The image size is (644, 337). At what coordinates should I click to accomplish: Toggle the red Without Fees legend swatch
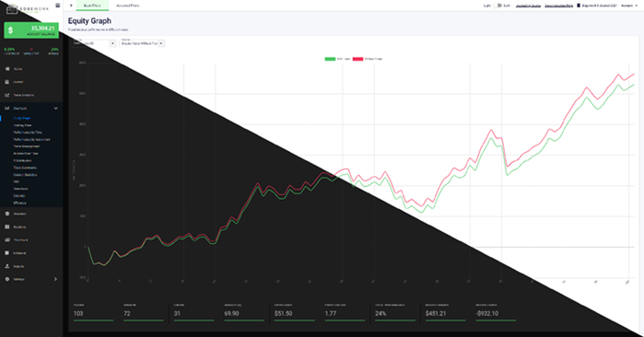click(357, 59)
